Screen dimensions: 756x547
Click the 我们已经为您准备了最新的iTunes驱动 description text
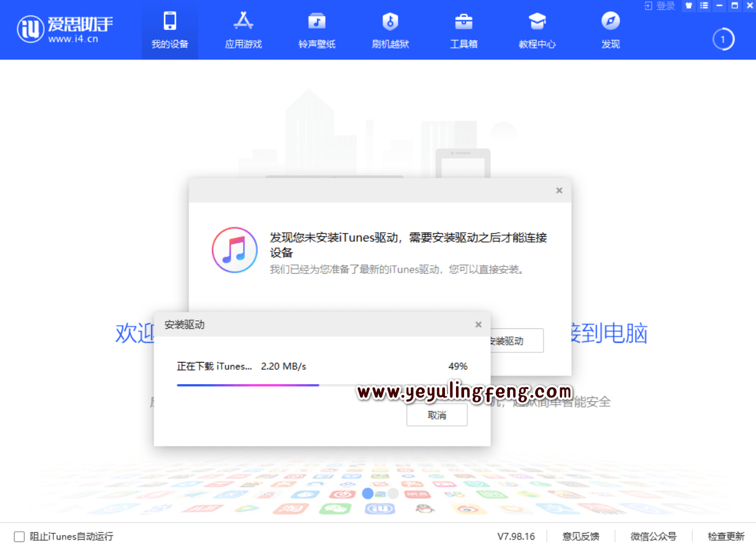(399, 270)
